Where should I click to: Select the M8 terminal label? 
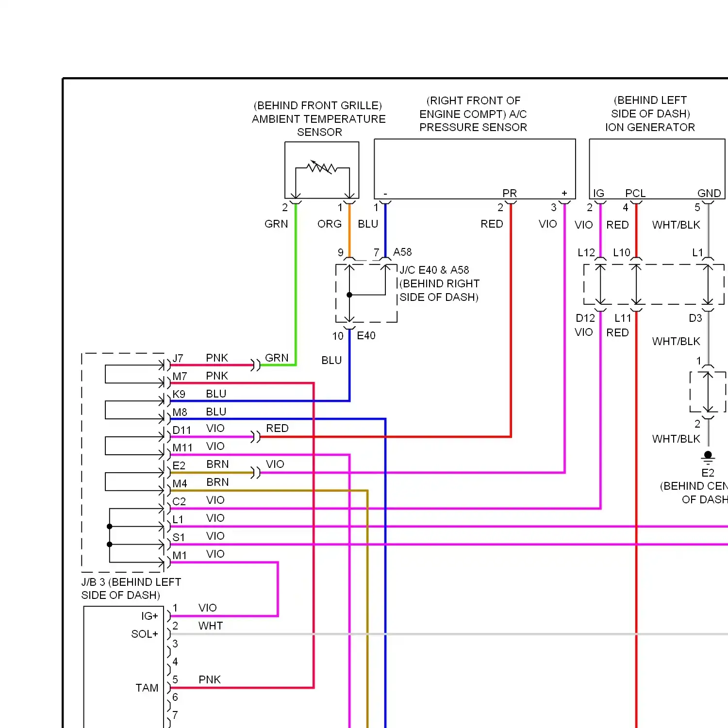coord(180,412)
